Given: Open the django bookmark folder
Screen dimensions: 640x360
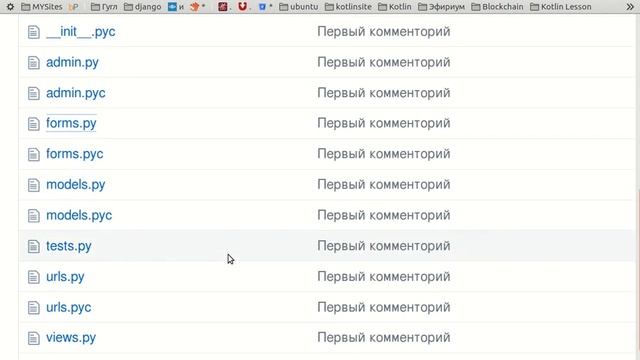Looking at the screenshot, I should pos(142,7).
